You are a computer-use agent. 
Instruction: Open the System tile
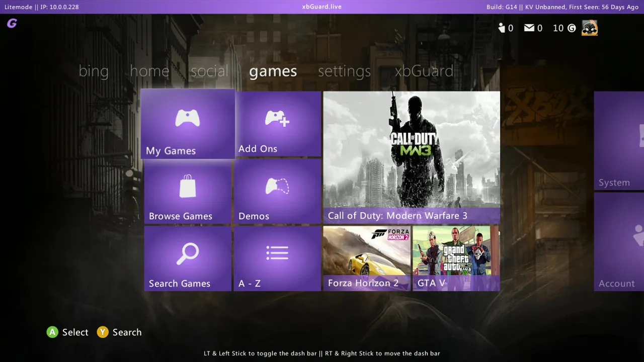(619, 140)
